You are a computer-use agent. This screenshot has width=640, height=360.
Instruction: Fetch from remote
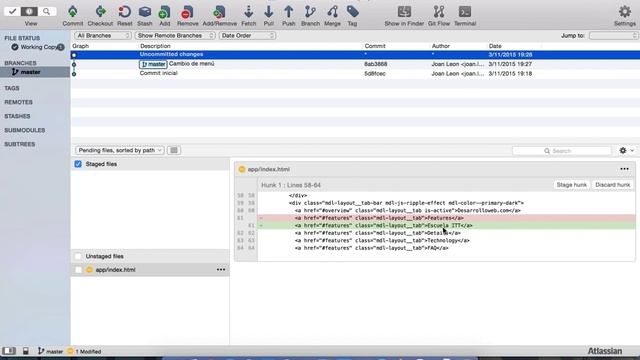coord(249,16)
